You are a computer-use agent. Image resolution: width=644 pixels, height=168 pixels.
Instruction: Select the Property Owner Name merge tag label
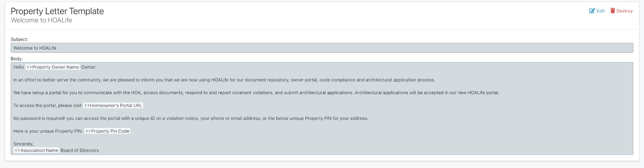55,67
